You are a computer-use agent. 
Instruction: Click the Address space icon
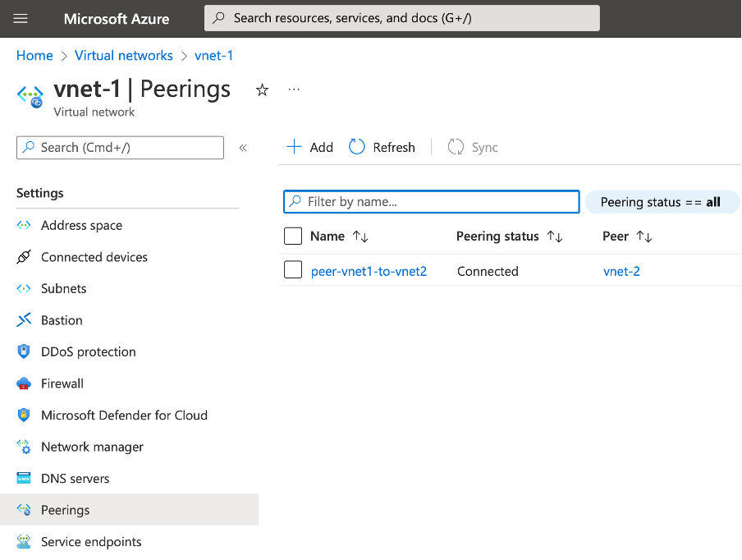24,225
